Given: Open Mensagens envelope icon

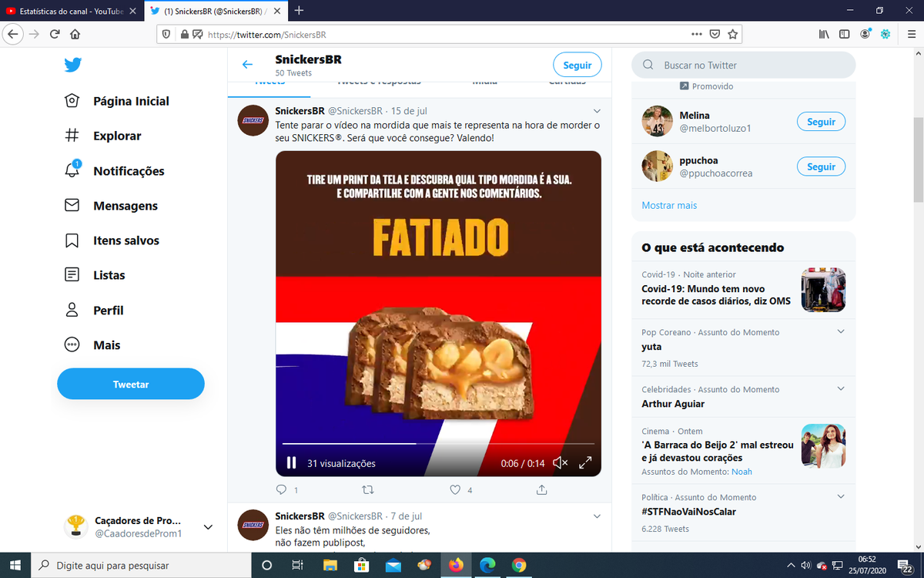Looking at the screenshot, I should (x=72, y=206).
